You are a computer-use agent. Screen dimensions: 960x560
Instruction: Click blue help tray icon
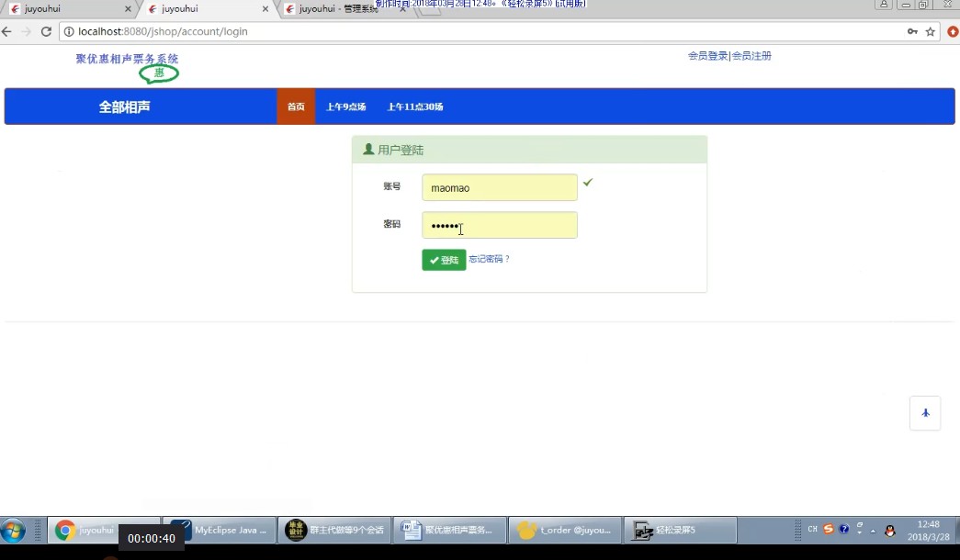844,530
